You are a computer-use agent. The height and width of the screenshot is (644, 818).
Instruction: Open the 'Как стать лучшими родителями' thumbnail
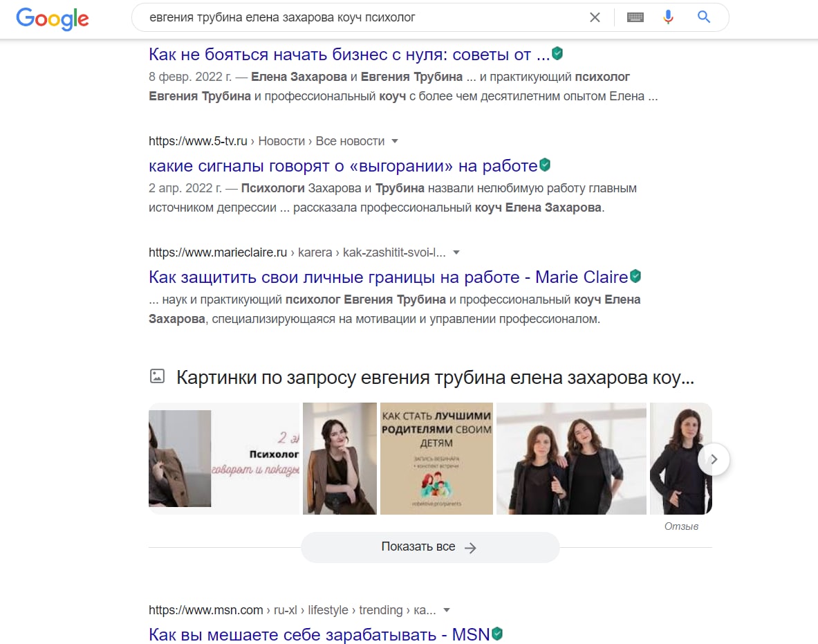point(436,458)
